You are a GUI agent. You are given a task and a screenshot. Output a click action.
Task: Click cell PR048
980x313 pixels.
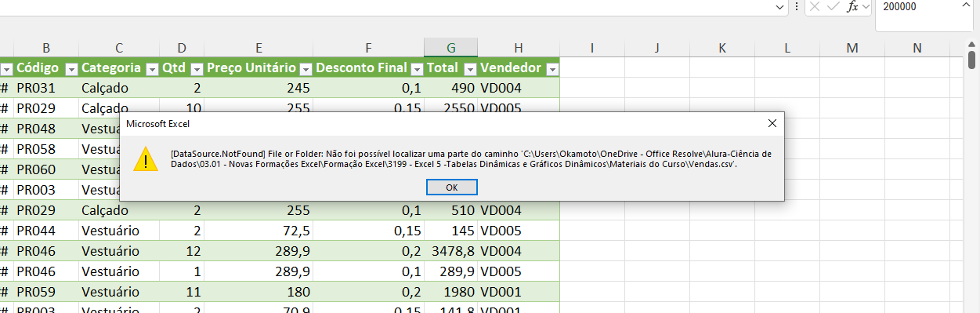click(x=46, y=129)
